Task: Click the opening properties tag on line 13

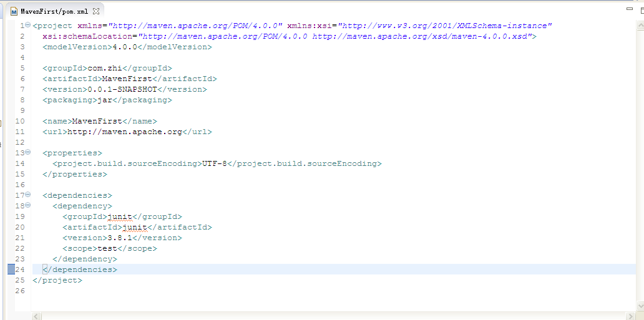Action: 72,153
